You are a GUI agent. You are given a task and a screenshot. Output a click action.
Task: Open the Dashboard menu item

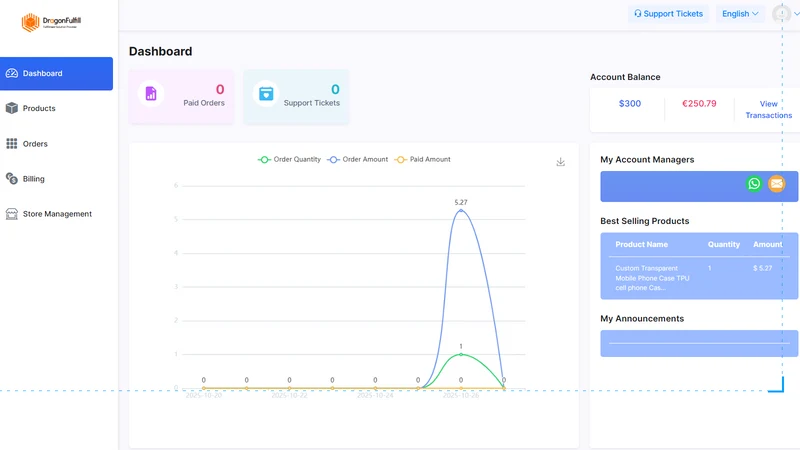56,73
